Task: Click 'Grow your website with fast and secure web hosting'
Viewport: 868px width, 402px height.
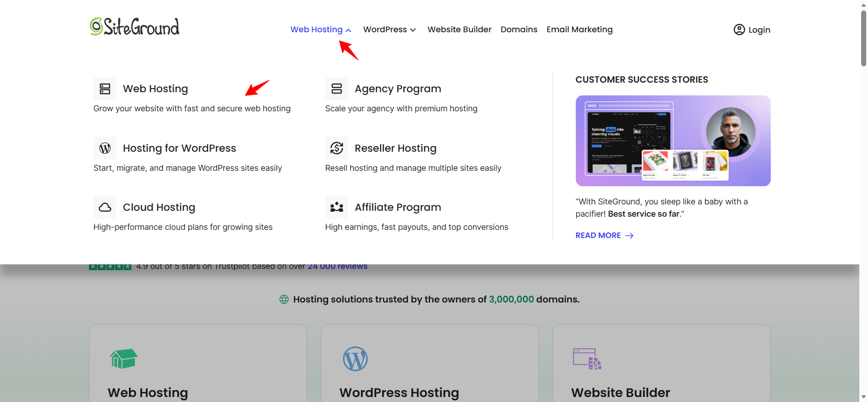Action: pyautogui.click(x=192, y=109)
